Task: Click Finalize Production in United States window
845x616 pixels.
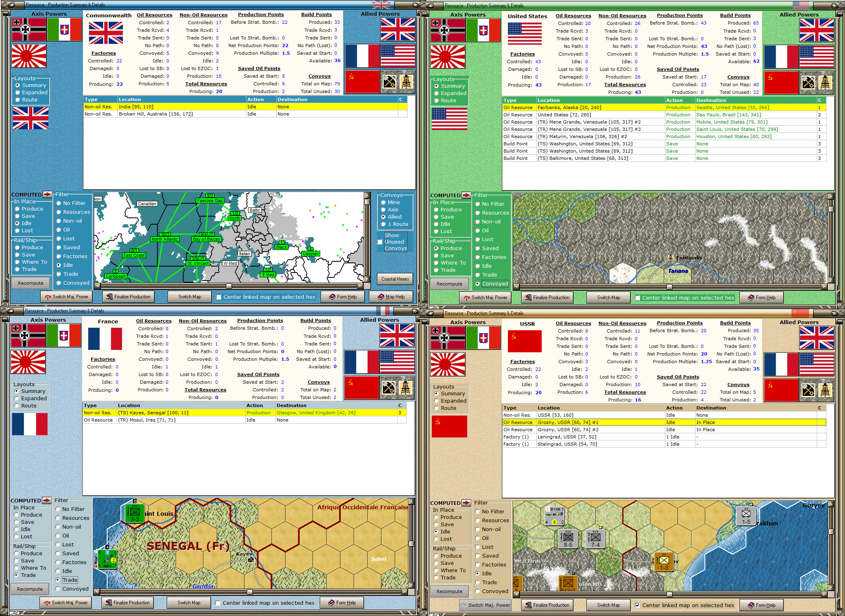Action: click(547, 298)
